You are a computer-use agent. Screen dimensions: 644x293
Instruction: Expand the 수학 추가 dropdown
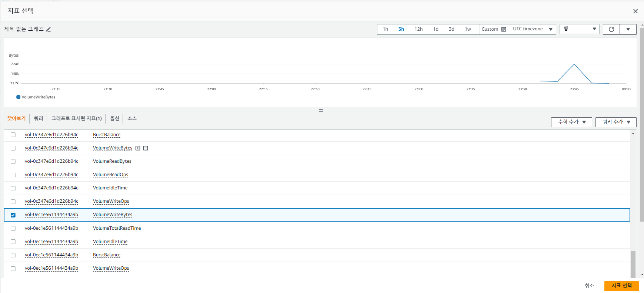coord(571,122)
